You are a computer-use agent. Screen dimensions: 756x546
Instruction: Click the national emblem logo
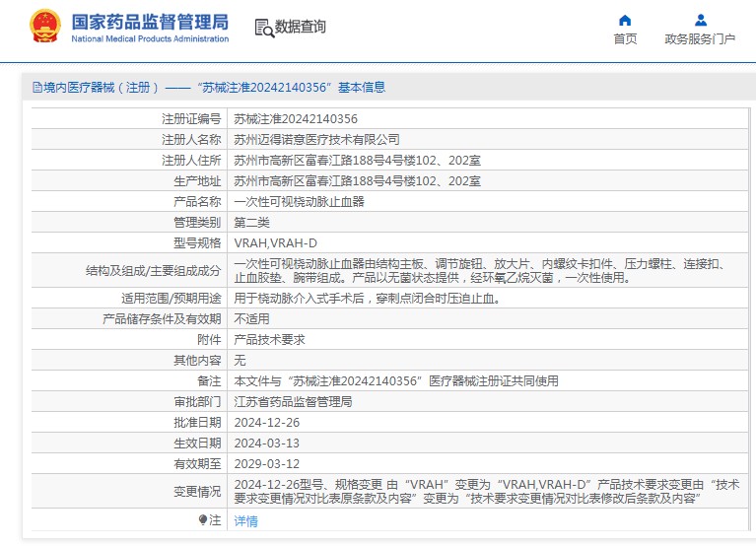click(x=44, y=27)
